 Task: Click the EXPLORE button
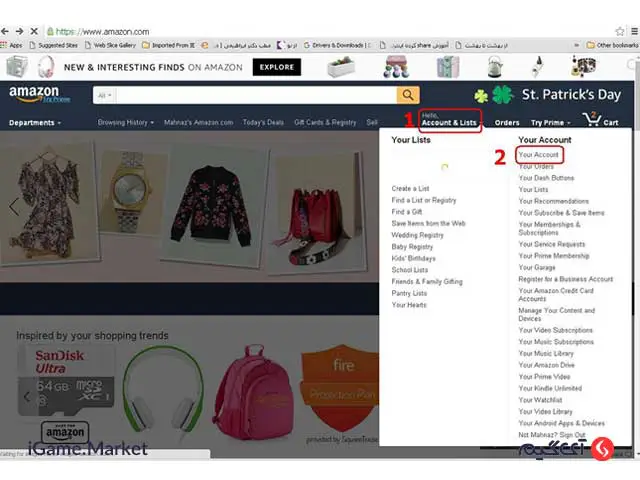[x=277, y=67]
